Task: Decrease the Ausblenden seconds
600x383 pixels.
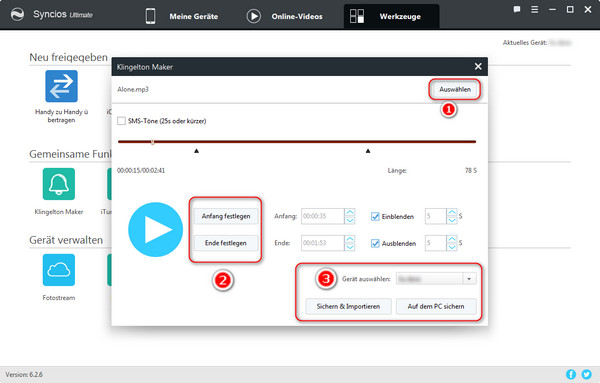Action: [452, 247]
